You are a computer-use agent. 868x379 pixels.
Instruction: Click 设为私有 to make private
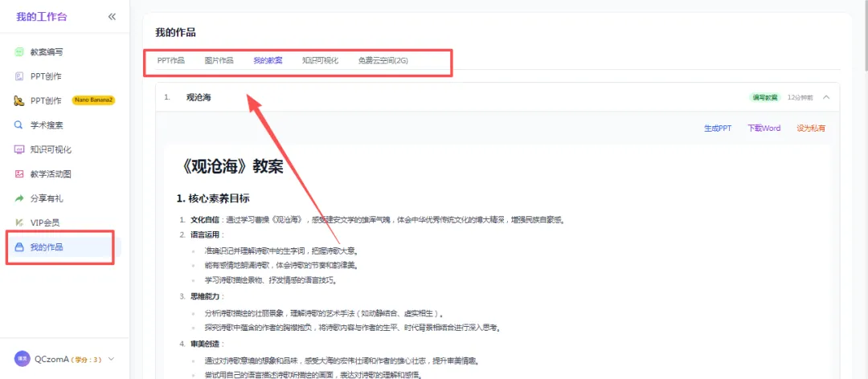[811, 128]
